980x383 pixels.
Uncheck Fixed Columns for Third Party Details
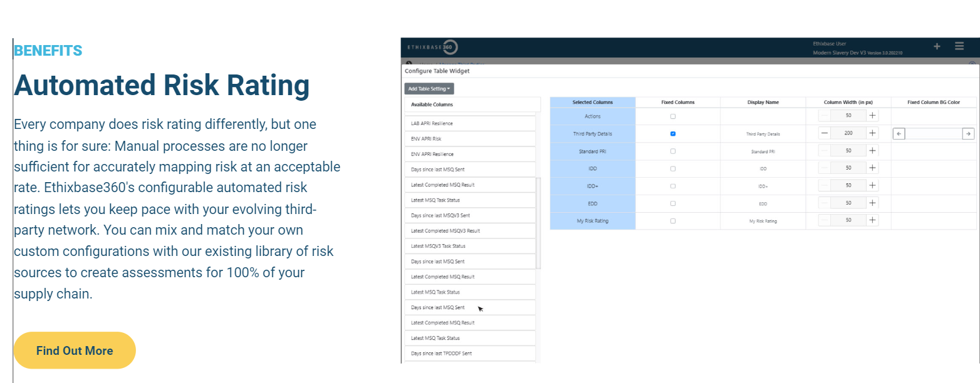[673, 133]
